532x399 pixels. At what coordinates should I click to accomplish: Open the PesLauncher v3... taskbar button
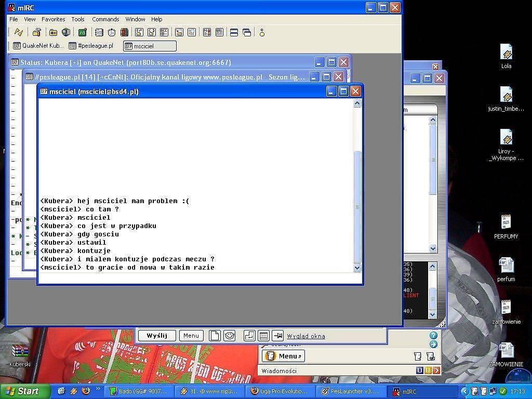point(351,391)
